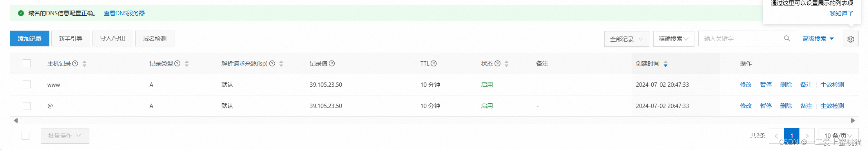Expand 高级搜索 options

[818, 39]
